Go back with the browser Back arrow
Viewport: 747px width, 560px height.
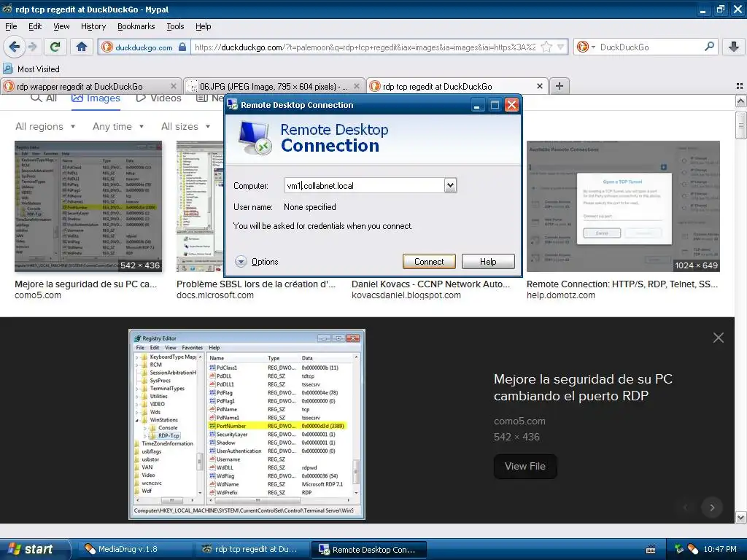tap(15, 47)
